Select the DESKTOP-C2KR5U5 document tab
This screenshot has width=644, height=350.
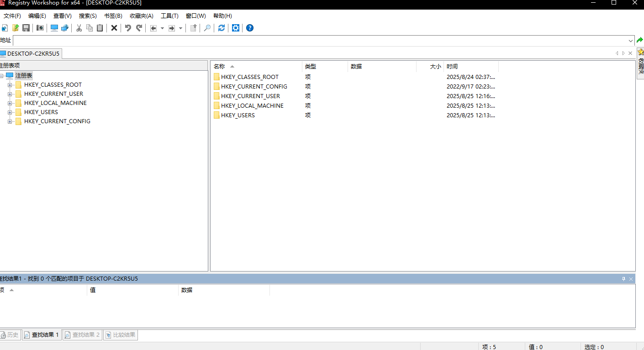click(x=30, y=53)
